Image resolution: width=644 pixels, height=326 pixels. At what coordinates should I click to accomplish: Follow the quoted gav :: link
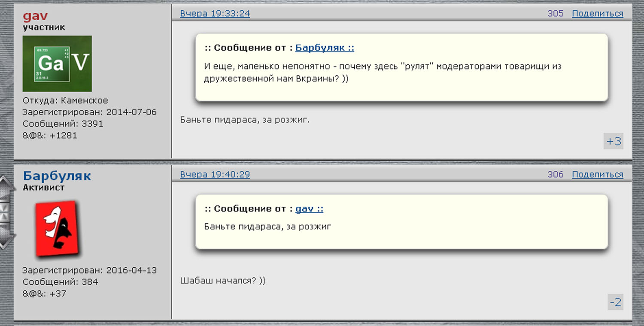[309, 209]
